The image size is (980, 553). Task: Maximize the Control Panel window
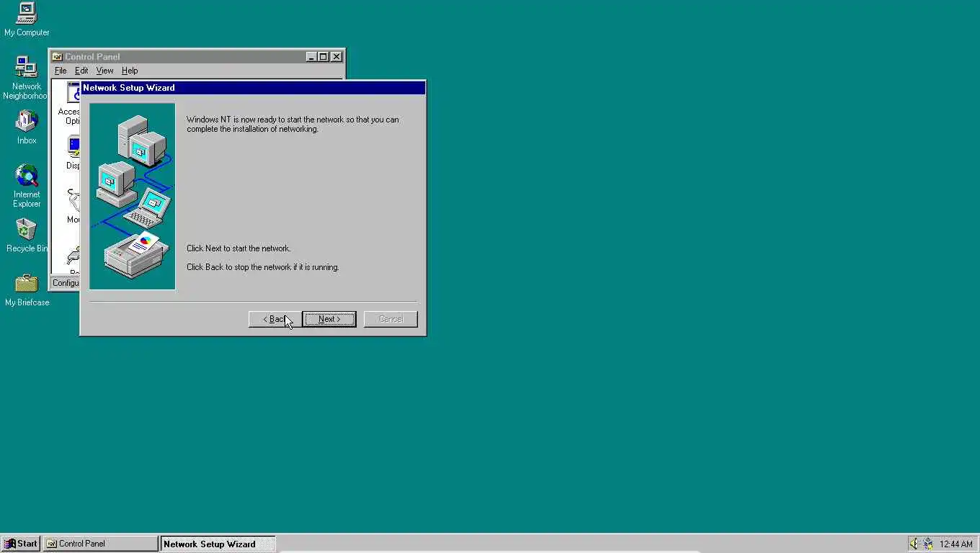tap(324, 57)
